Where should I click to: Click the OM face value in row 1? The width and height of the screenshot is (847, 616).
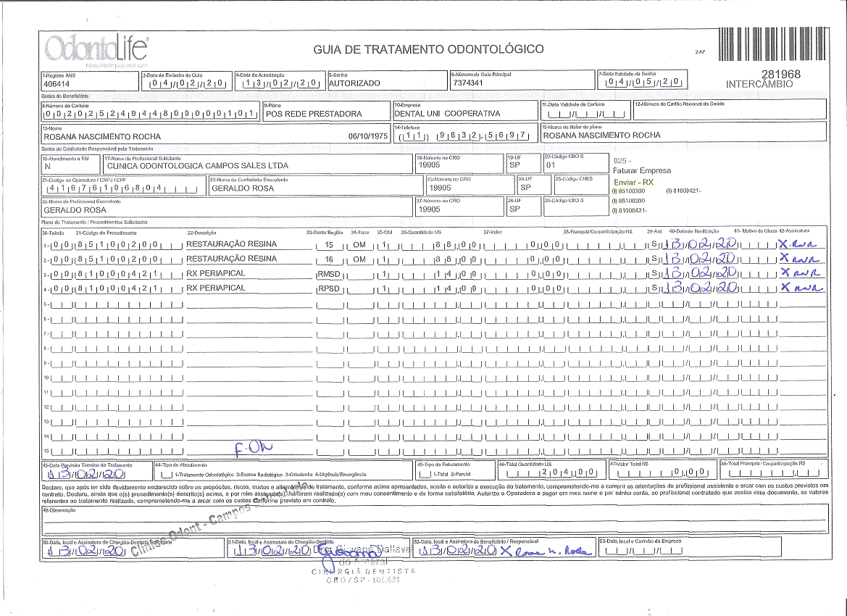coord(359,246)
